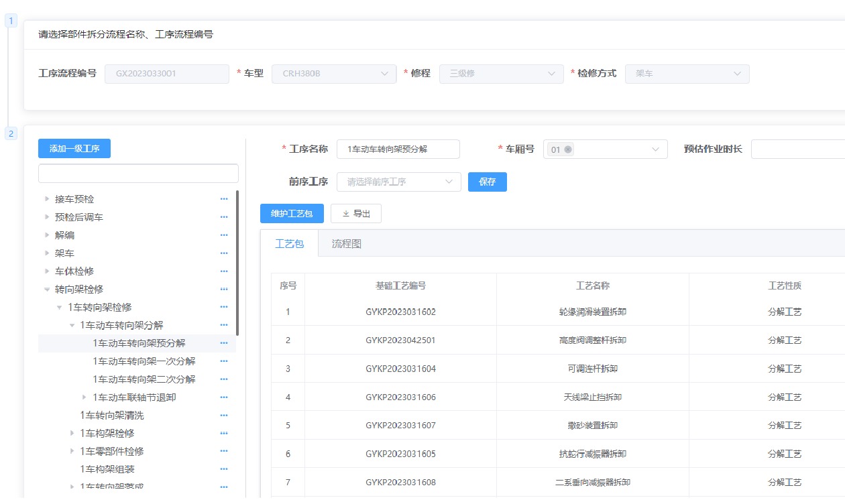Viewport: 845px width, 504px height.
Task: Click the 基础工艺编号 column header
Action: [x=400, y=286]
